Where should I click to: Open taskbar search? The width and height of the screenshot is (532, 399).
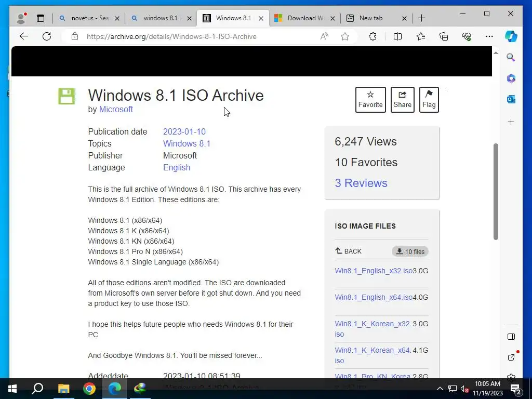pyautogui.click(x=37, y=389)
